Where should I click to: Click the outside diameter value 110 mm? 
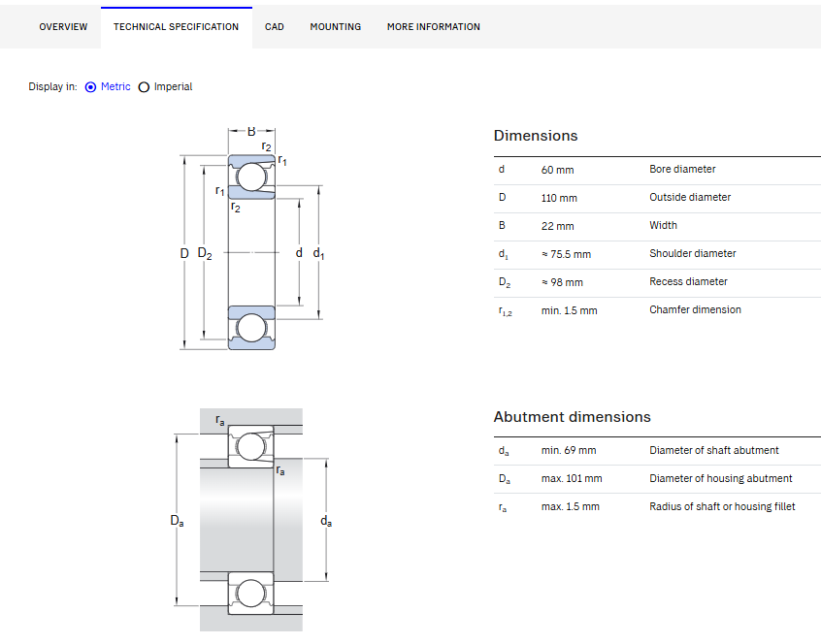(x=559, y=198)
